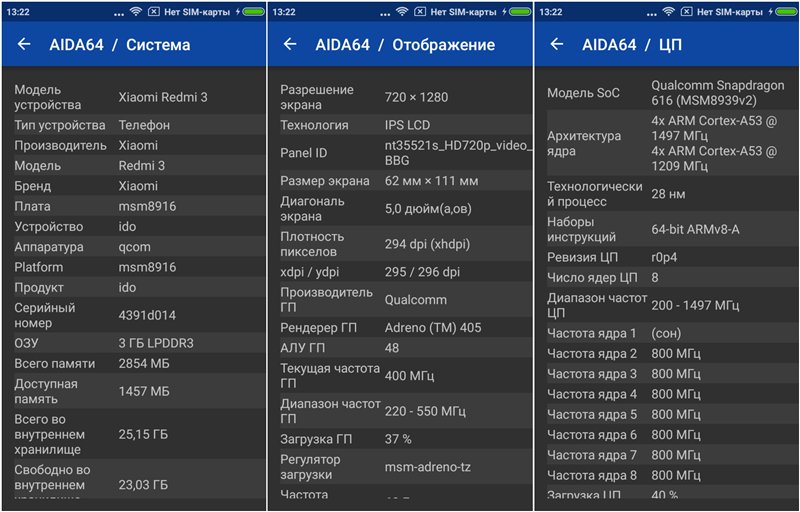800x512 pixels.
Task: Select the 'Redmi 3' Модель value
Action: coord(141,166)
